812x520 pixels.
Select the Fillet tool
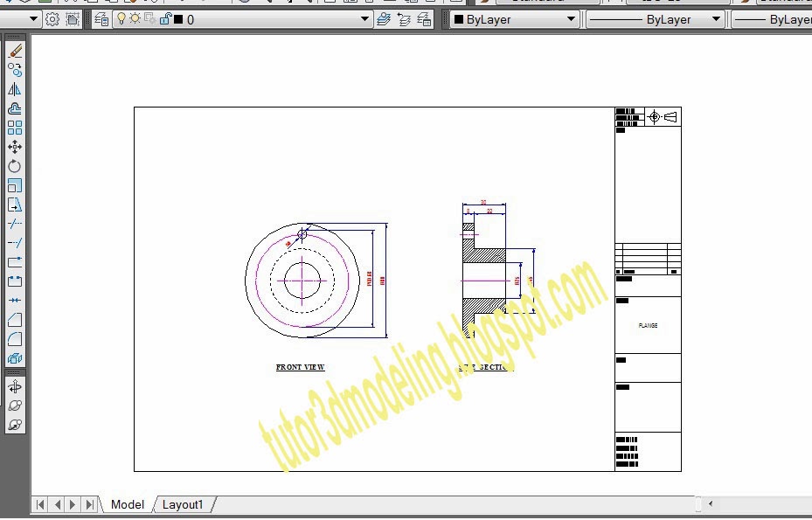pyautogui.click(x=15, y=339)
